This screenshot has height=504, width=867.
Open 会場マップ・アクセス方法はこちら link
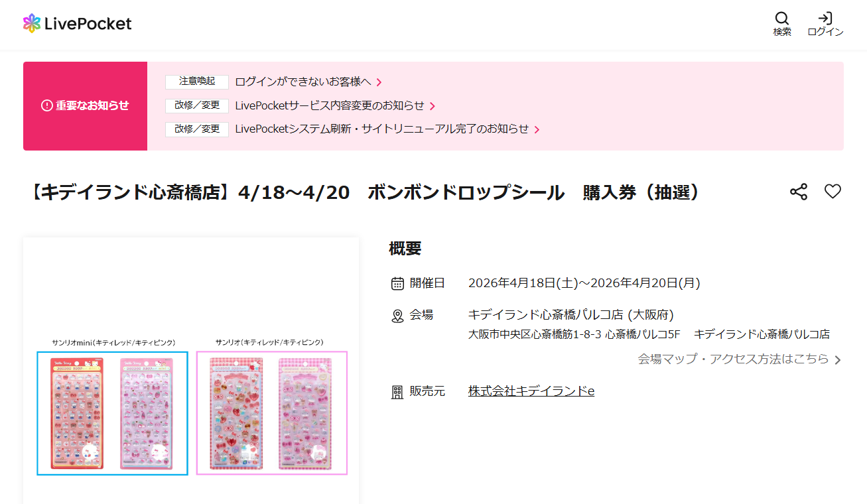pos(733,359)
